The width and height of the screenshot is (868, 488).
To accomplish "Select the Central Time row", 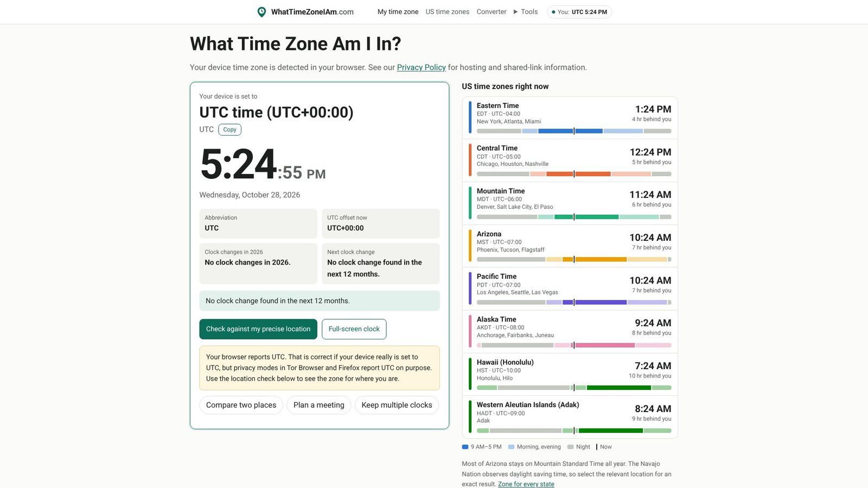I will (570, 160).
